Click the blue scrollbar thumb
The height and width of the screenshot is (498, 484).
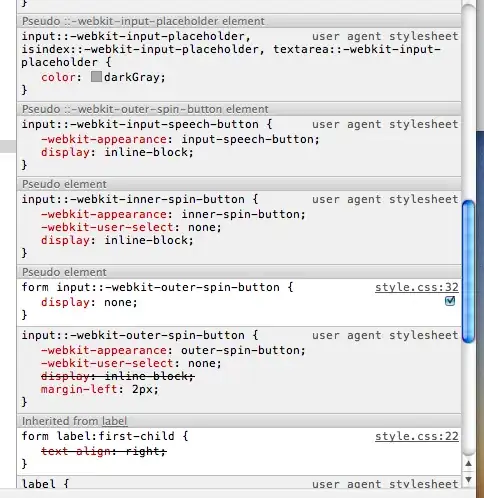pos(468,271)
